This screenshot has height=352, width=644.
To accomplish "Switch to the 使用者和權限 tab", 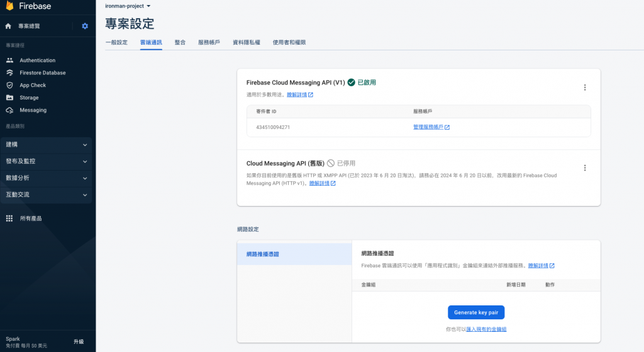I will pos(289,42).
